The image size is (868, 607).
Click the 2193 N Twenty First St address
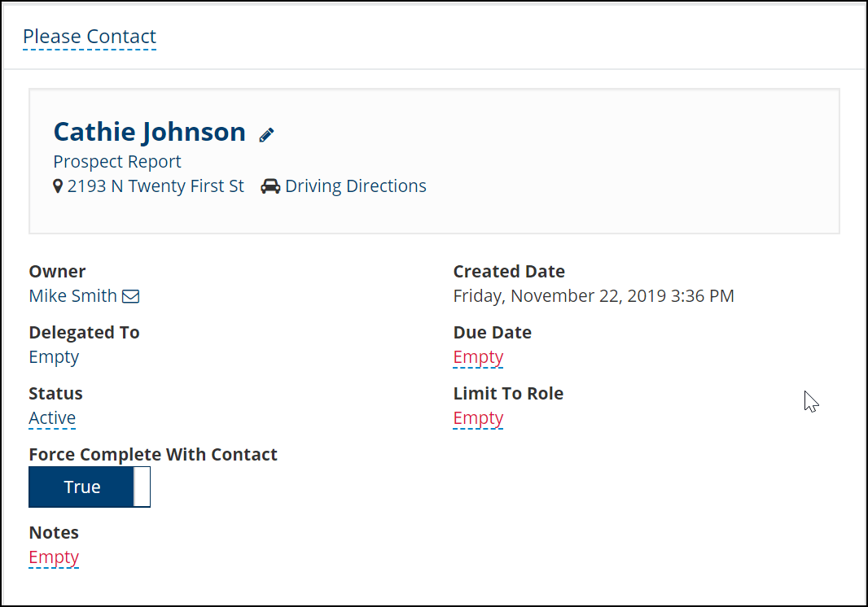[156, 186]
